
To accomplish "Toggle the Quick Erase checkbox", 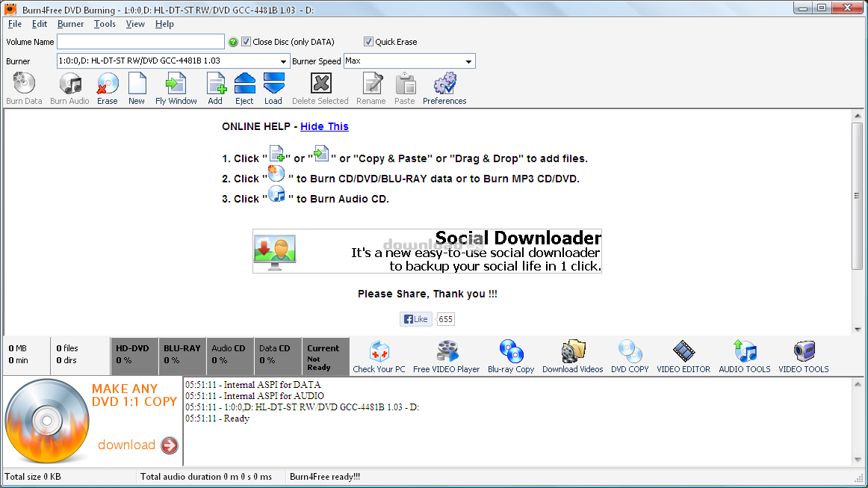I will point(368,42).
